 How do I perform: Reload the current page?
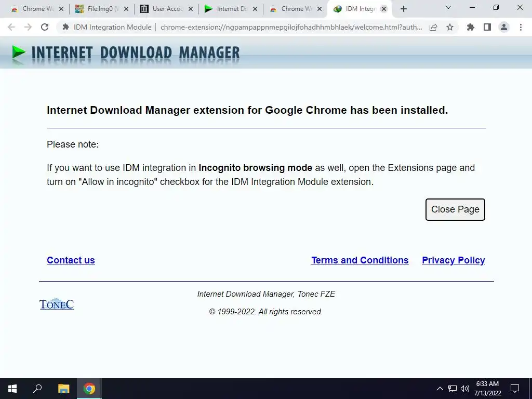(45, 27)
